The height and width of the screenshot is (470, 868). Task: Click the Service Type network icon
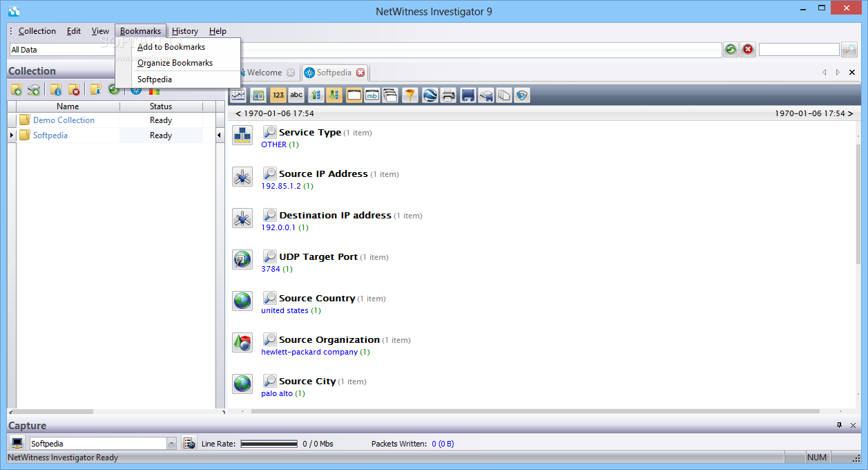(242, 135)
